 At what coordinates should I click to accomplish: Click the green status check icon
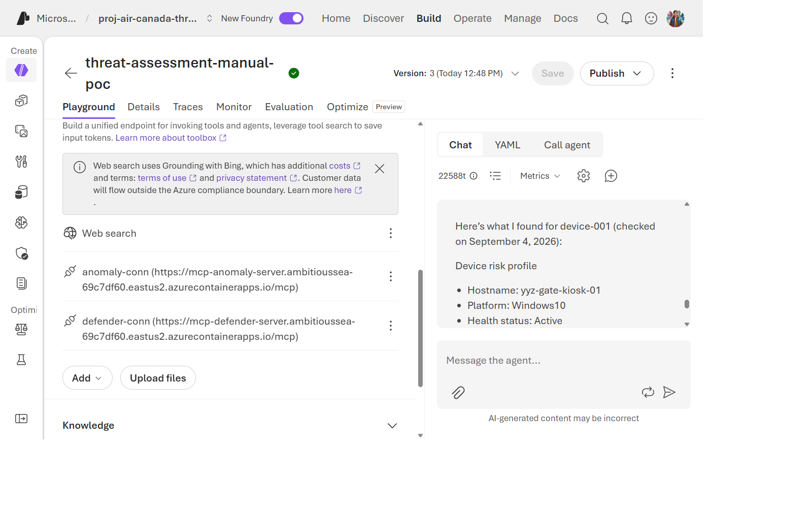(294, 73)
